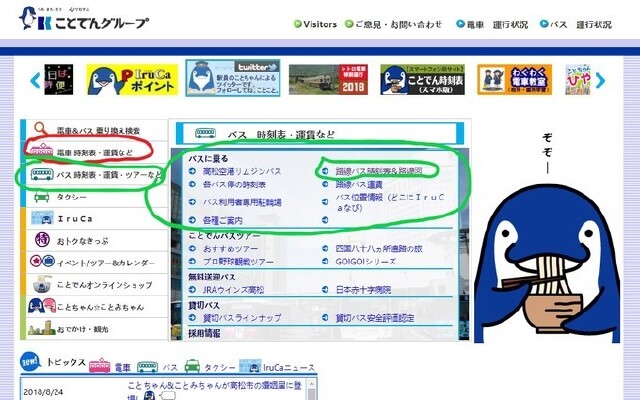Viewport: 640px width, 400px height.
Task: Click arrow bullet beside 高松空港リムジンバス
Action: tap(192, 171)
